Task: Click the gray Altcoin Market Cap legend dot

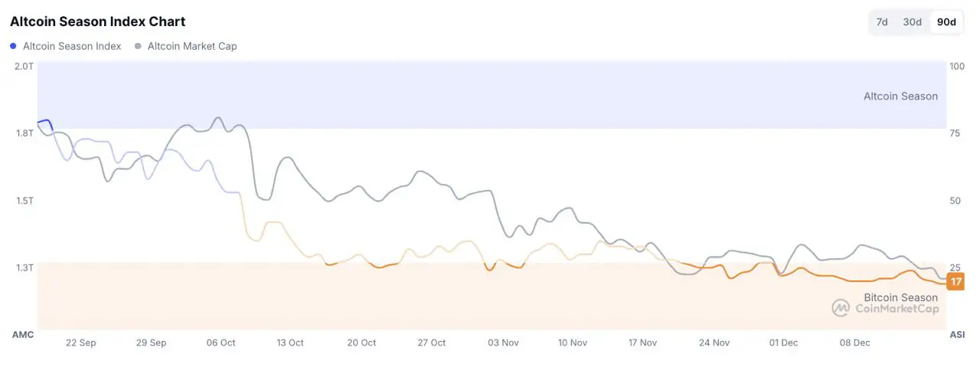Action: [x=138, y=46]
